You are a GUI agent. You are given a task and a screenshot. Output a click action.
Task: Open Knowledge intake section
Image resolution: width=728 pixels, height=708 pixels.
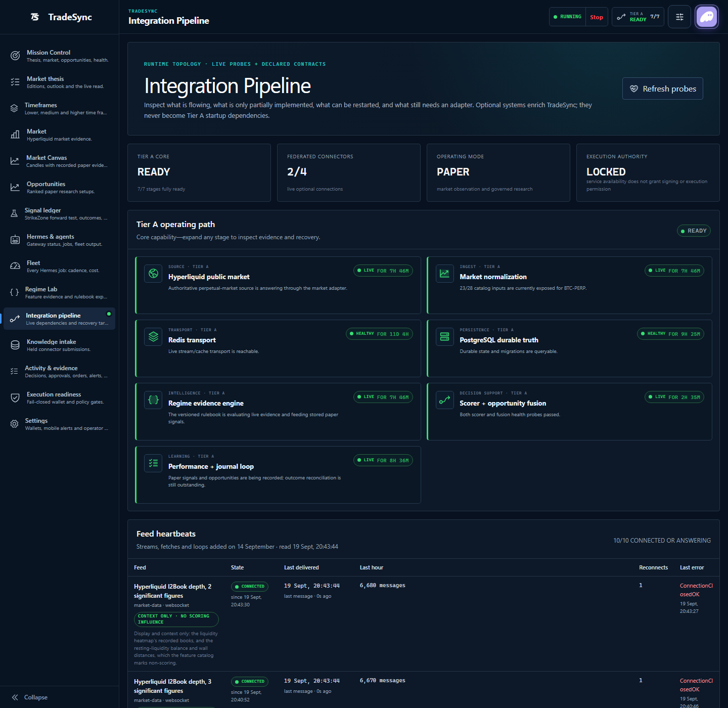point(59,345)
